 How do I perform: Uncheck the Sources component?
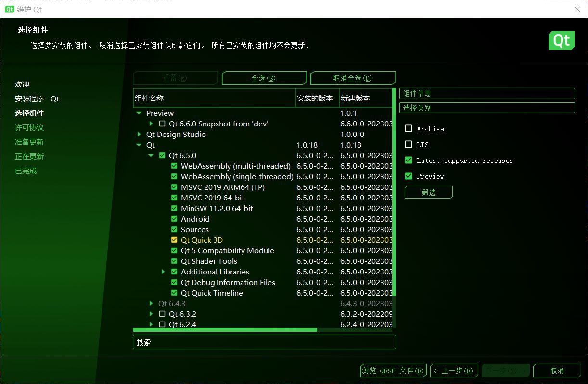[174, 229]
